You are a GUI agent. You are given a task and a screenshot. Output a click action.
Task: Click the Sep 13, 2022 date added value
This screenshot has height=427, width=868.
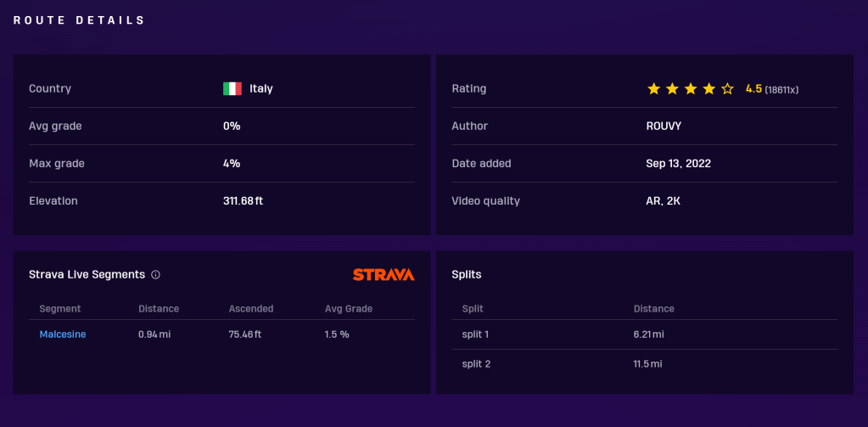[x=678, y=163]
